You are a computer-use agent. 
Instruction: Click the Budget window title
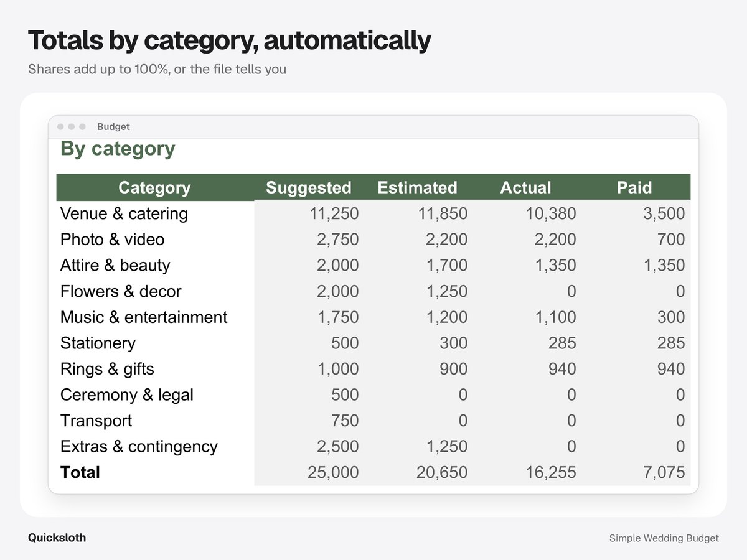(113, 126)
